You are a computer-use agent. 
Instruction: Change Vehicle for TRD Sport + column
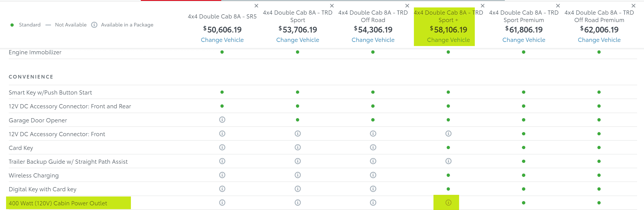[448, 40]
